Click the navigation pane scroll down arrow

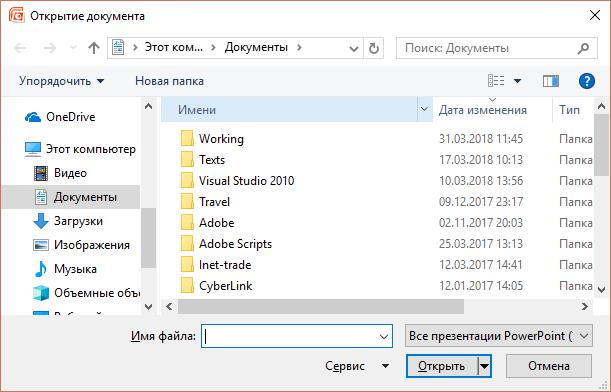point(148,307)
